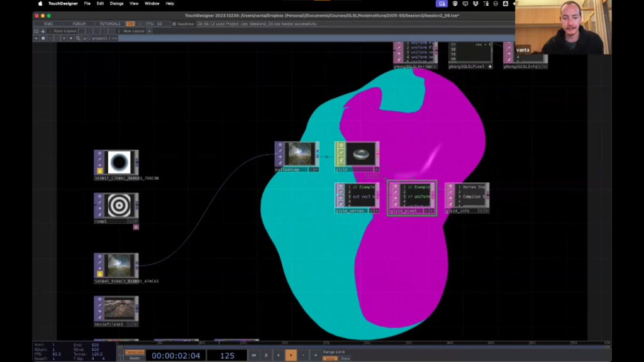Click the timeline pause button
Screen dimensions: 644x362
266,355
